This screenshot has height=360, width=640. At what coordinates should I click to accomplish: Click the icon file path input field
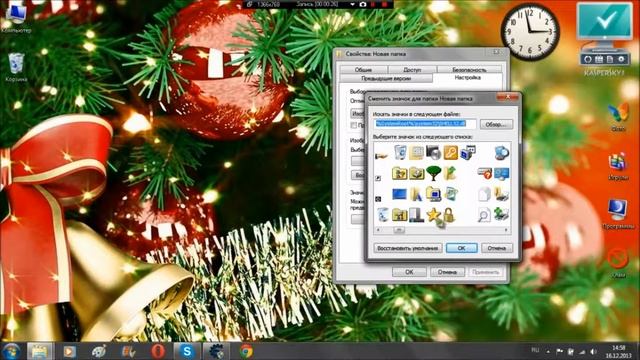[x=425, y=124]
